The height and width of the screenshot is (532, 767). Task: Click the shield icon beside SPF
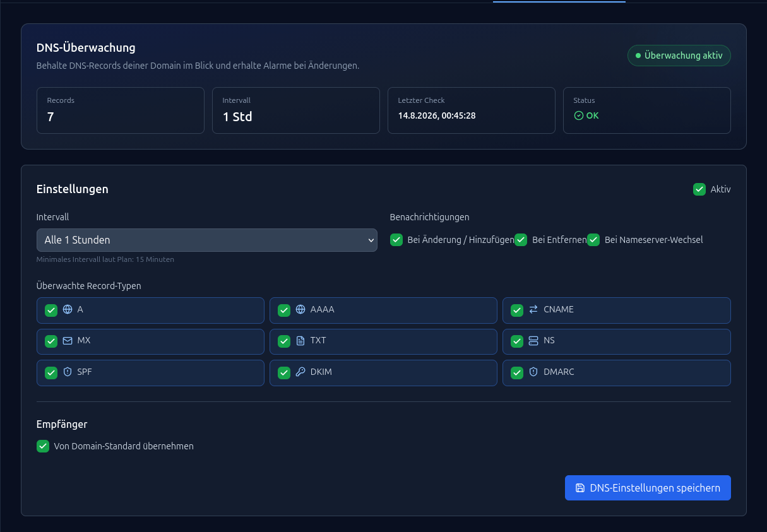[x=68, y=372]
